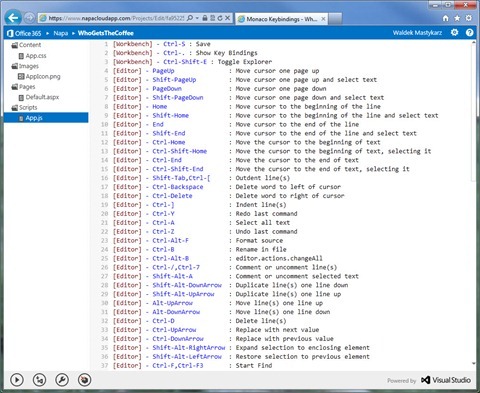Click 'Shift-Alt-DownArrow' keybinding text

187,285
